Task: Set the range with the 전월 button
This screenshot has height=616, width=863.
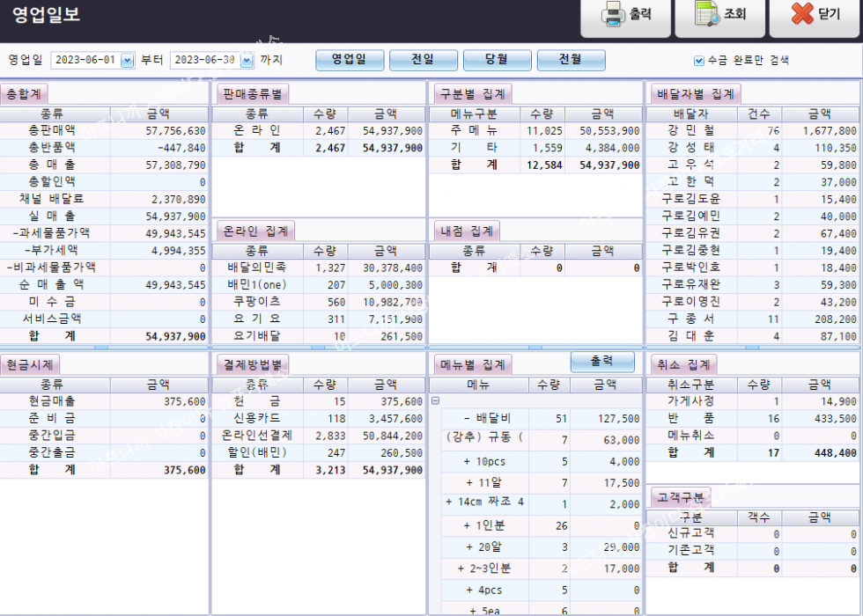Action: [x=571, y=60]
